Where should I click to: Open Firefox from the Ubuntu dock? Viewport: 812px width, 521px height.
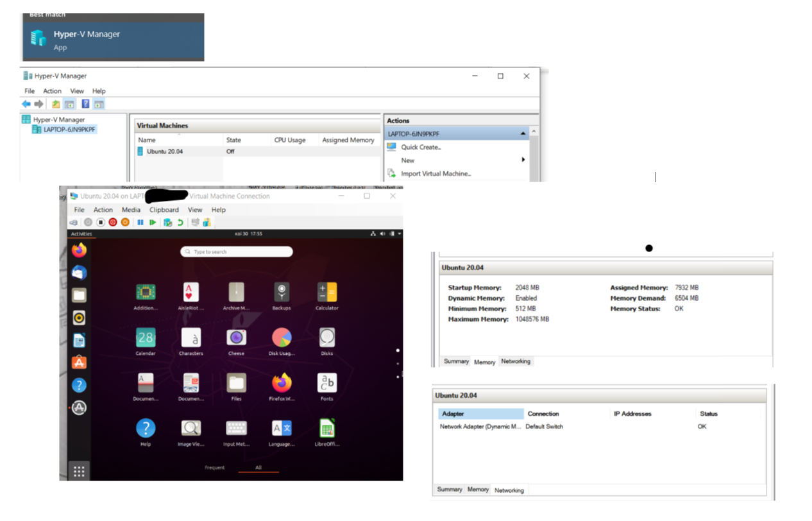click(79, 250)
